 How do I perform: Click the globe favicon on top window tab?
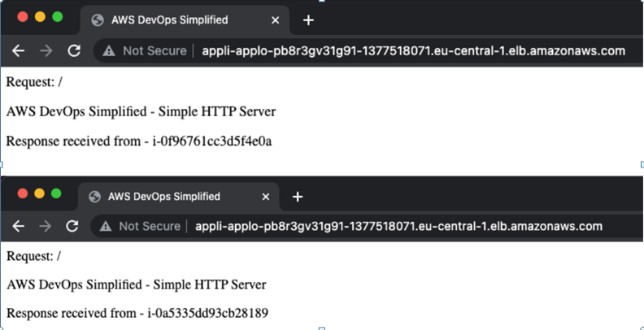tap(98, 20)
